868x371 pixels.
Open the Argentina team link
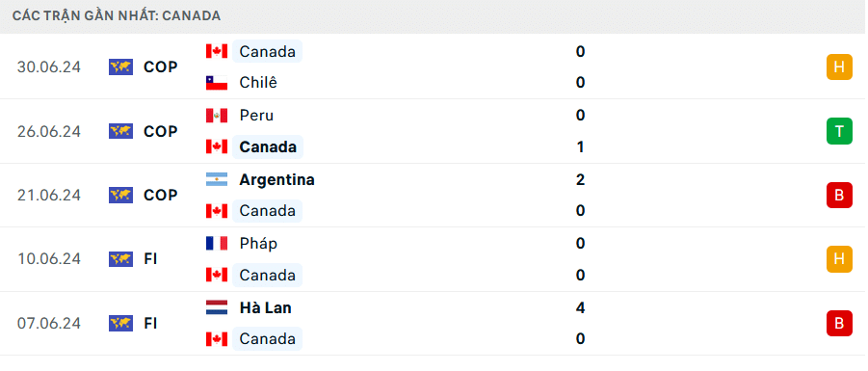pyautogui.click(x=276, y=180)
